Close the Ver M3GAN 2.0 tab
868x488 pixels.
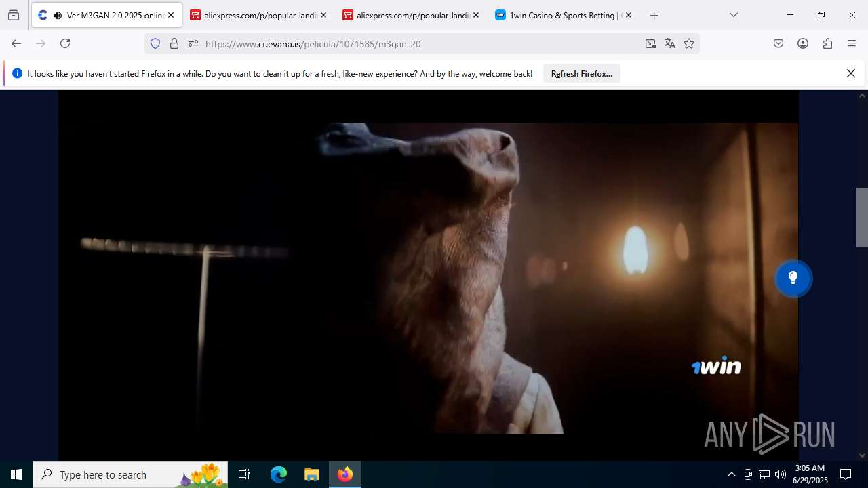[x=171, y=15]
